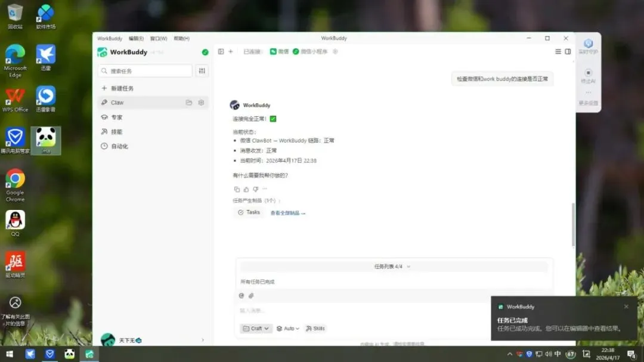Open Microsoft Edge desktop icon
Screen dimensions: 644x362
tap(15, 61)
